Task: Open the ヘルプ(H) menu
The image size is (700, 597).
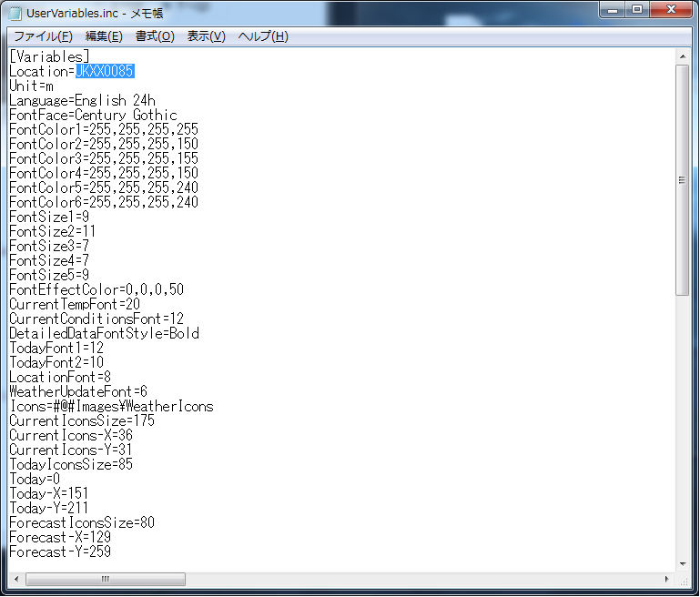Action: coord(263,36)
